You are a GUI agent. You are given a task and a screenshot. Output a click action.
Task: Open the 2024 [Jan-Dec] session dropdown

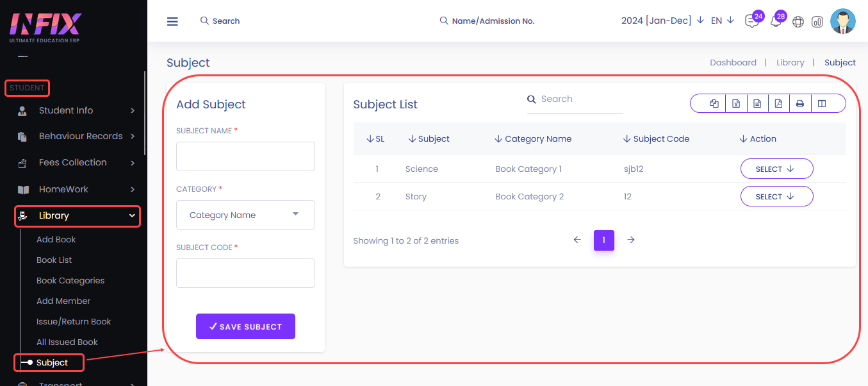[662, 21]
